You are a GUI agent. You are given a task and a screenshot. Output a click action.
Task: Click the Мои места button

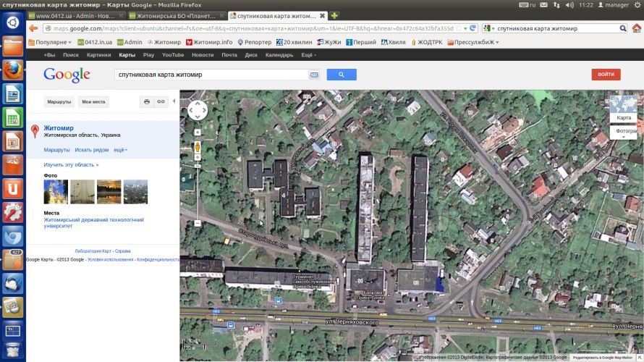point(93,101)
